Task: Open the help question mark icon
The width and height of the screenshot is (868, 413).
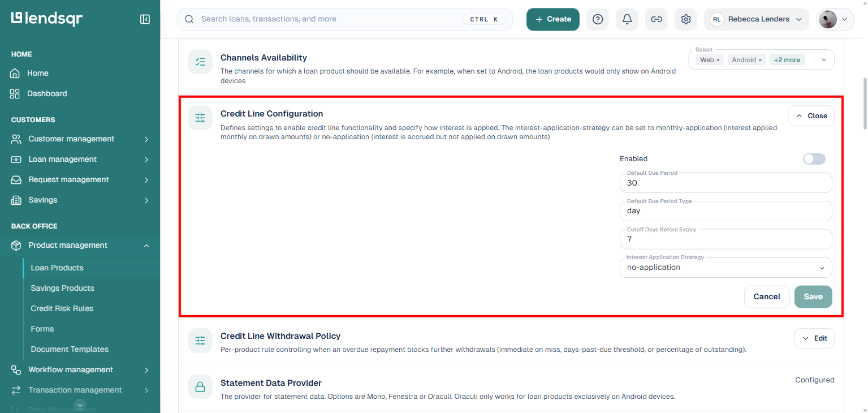Action: pyautogui.click(x=598, y=19)
